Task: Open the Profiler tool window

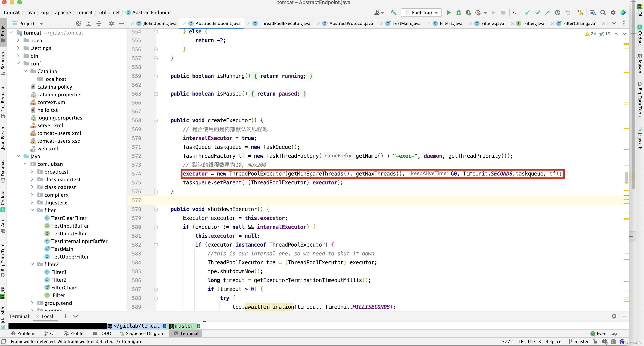Action: [x=74, y=333]
